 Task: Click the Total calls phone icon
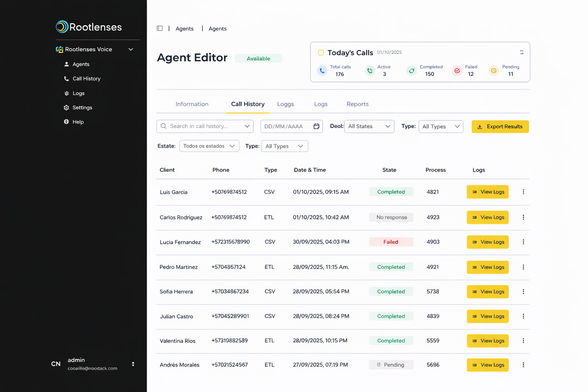click(322, 71)
